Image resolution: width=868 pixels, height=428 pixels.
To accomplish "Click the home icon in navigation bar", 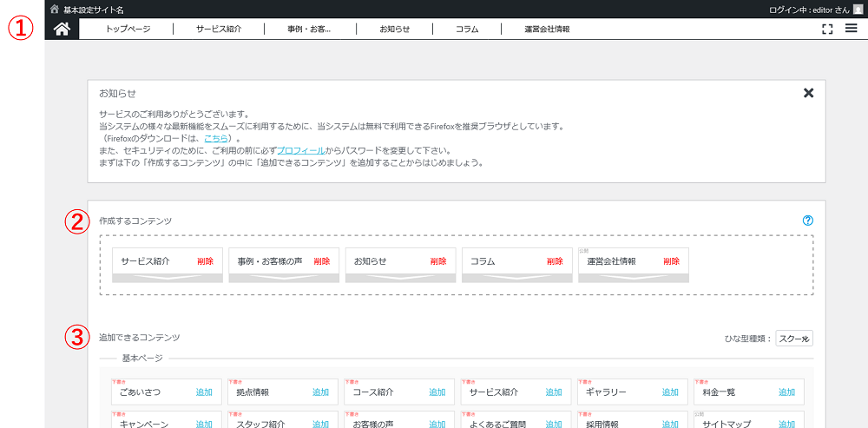I will [x=62, y=29].
